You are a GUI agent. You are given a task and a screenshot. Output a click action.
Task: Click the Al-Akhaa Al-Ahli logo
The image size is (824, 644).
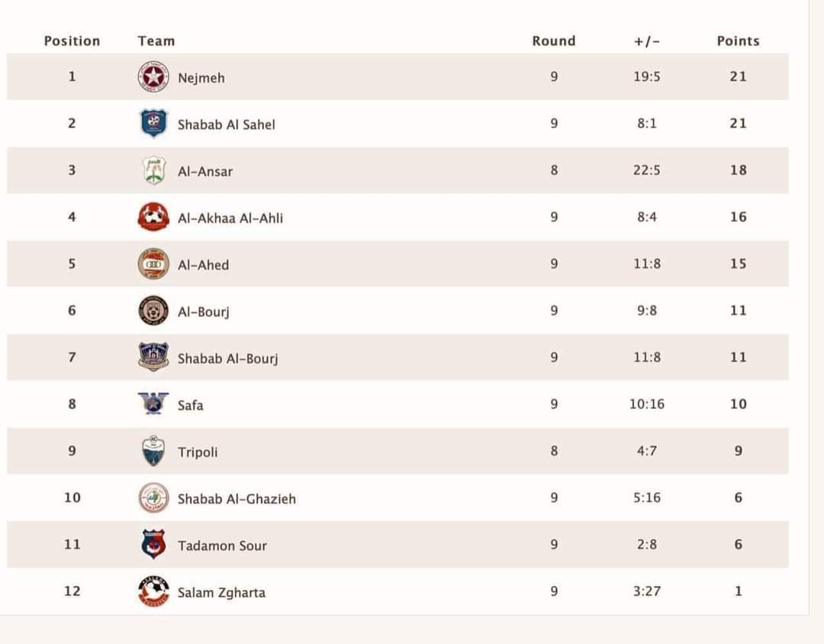153,217
